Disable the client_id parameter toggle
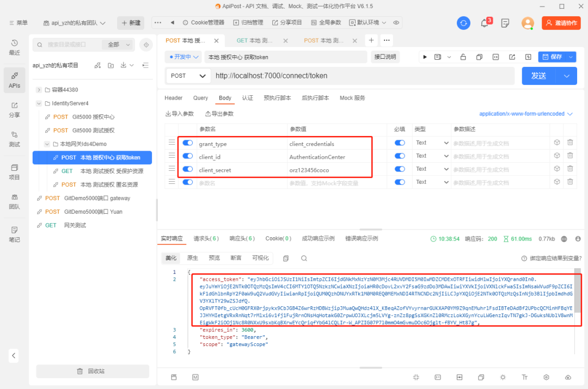588x389 pixels. 187,156
